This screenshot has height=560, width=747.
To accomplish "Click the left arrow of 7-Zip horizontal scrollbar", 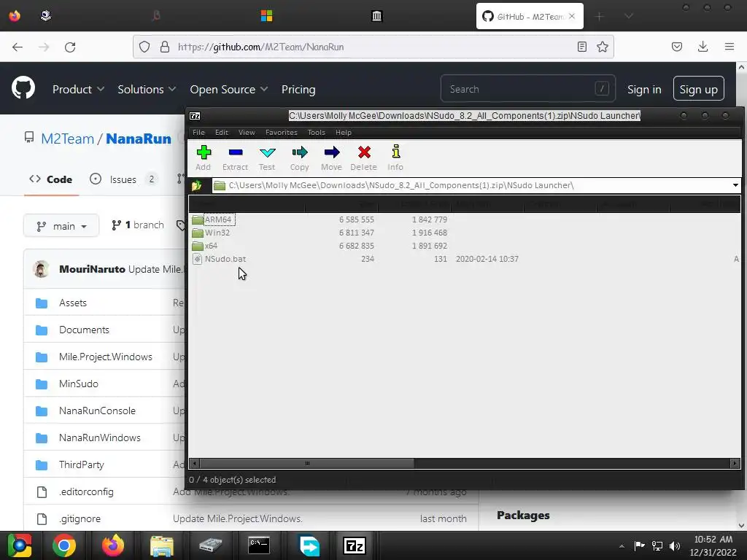I will coord(194,463).
